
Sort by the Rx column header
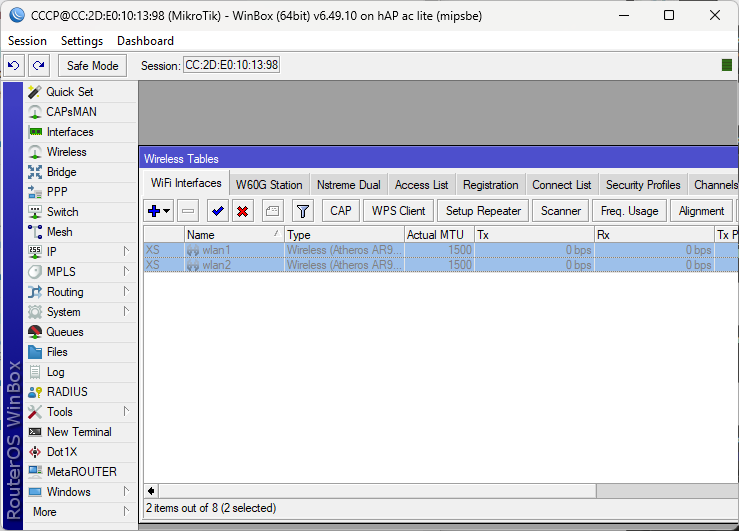(654, 235)
